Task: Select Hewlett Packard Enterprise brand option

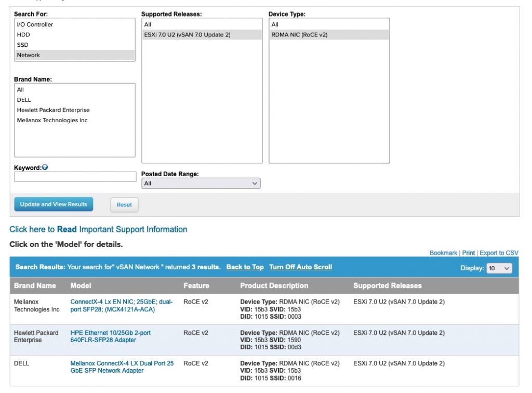Action: pyautogui.click(x=53, y=110)
